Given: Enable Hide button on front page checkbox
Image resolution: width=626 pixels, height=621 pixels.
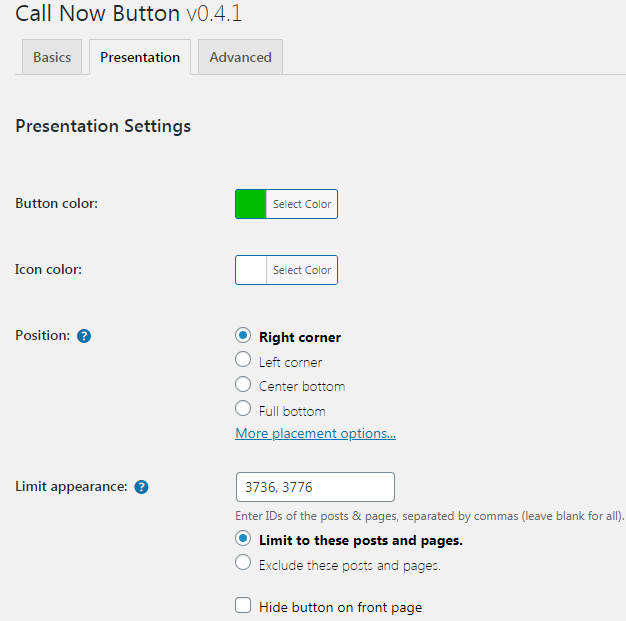Looking at the screenshot, I should coord(243,606).
